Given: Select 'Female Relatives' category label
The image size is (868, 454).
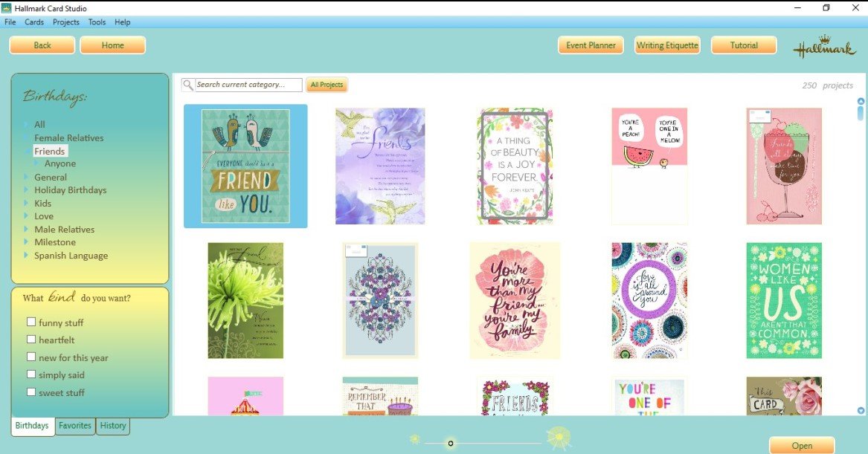Looking at the screenshot, I should [x=68, y=137].
